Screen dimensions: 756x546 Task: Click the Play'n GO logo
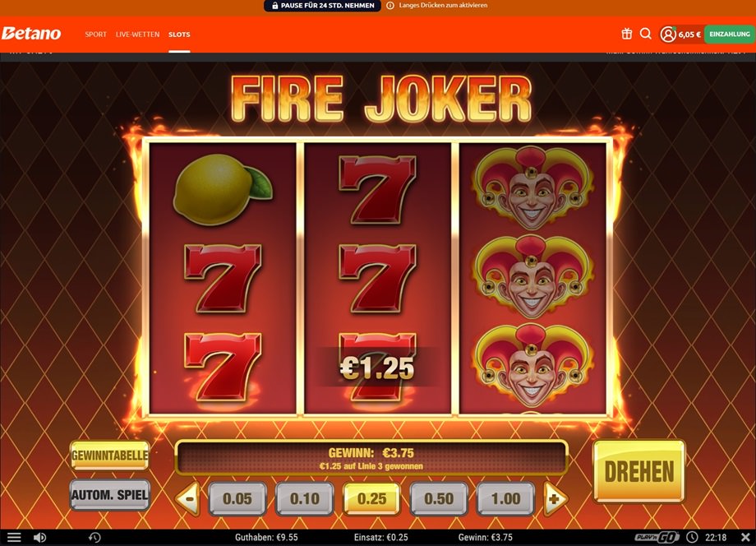657,537
